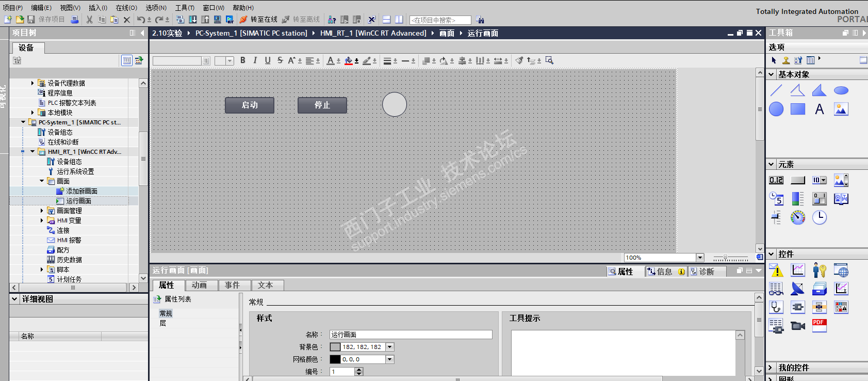Pick the Date/time field element
This screenshot has width=868, height=381.
[776, 199]
